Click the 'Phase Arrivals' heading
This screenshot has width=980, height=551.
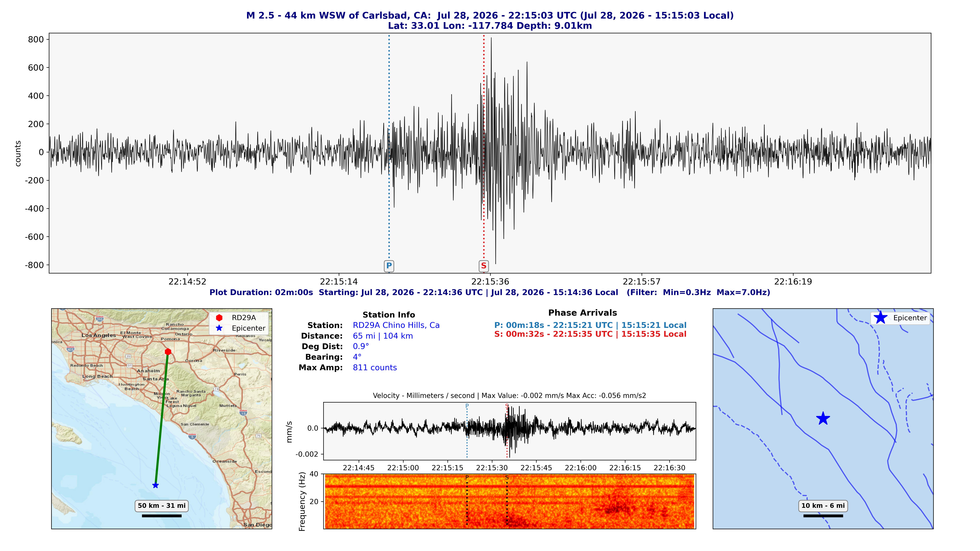(x=582, y=313)
